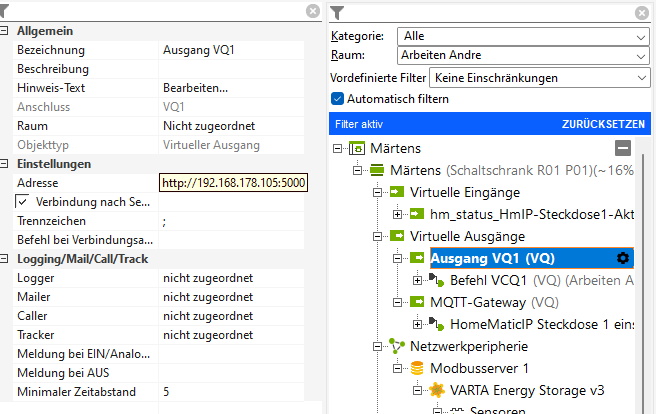Click the gear icon on Ausgang VQ1
Image resolution: width=656 pixels, height=414 pixels.
coord(623,258)
